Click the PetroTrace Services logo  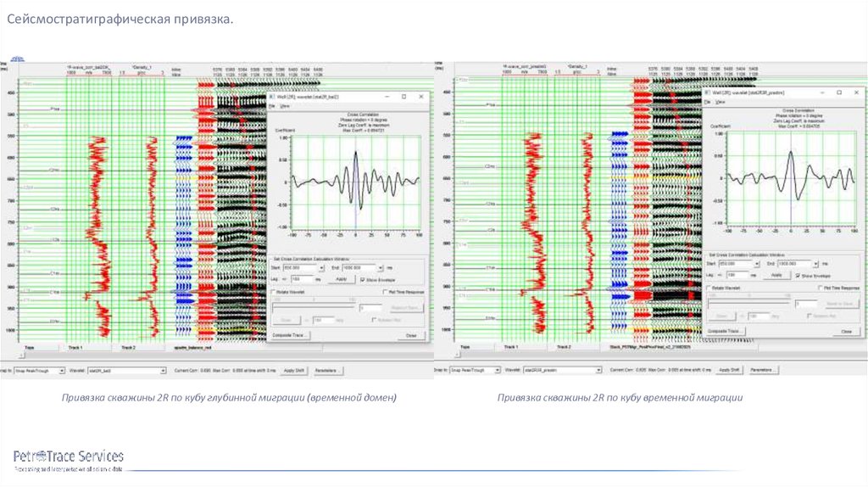point(69,460)
